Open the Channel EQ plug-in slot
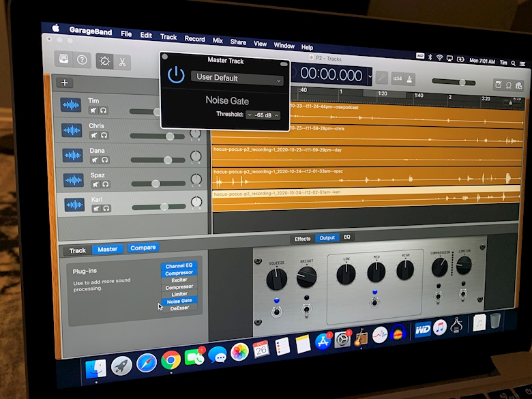This screenshot has width=532, height=399. (179, 266)
